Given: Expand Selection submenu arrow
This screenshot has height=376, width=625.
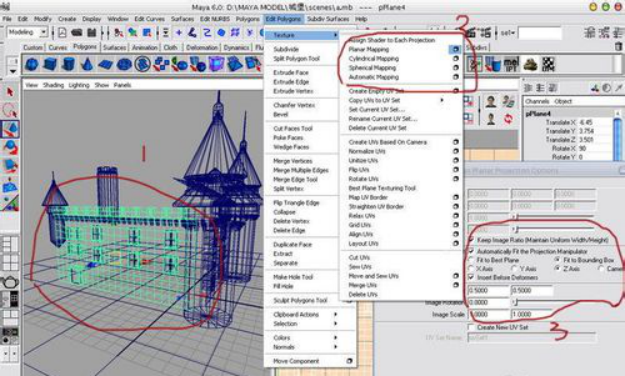Looking at the screenshot, I should 336,324.
